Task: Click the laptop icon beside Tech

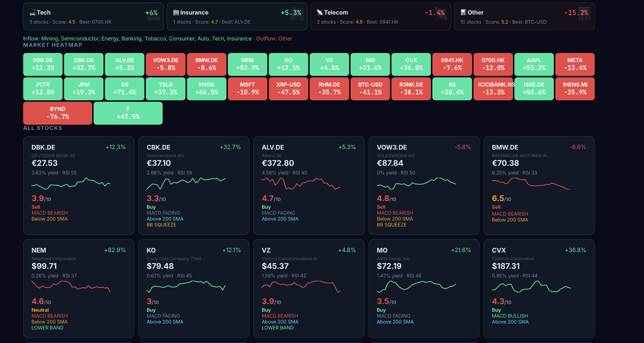Action: click(33, 12)
